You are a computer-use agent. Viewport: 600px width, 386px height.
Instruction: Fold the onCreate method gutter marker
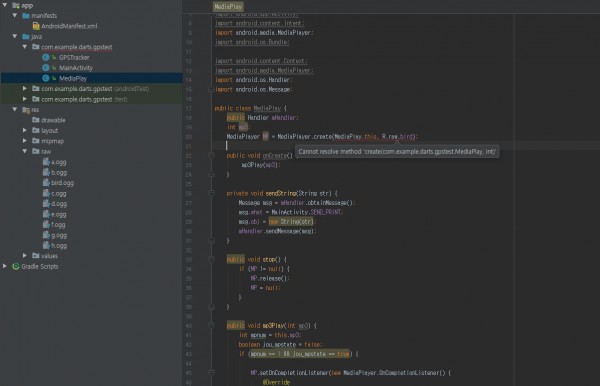click(x=211, y=156)
